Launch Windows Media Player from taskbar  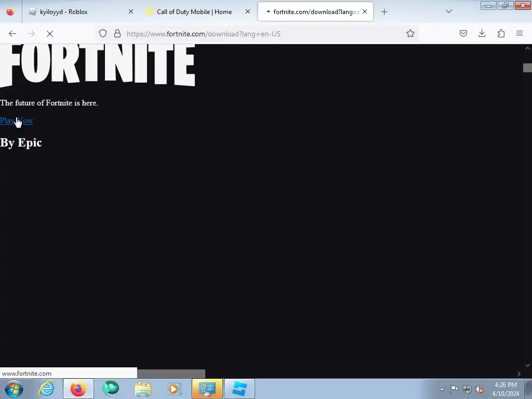175,389
